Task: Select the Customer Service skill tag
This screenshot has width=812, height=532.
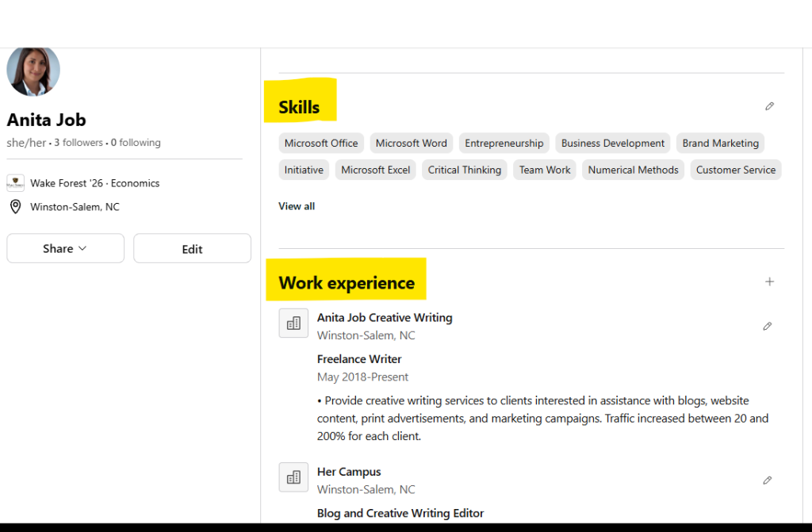Action: (735, 170)
